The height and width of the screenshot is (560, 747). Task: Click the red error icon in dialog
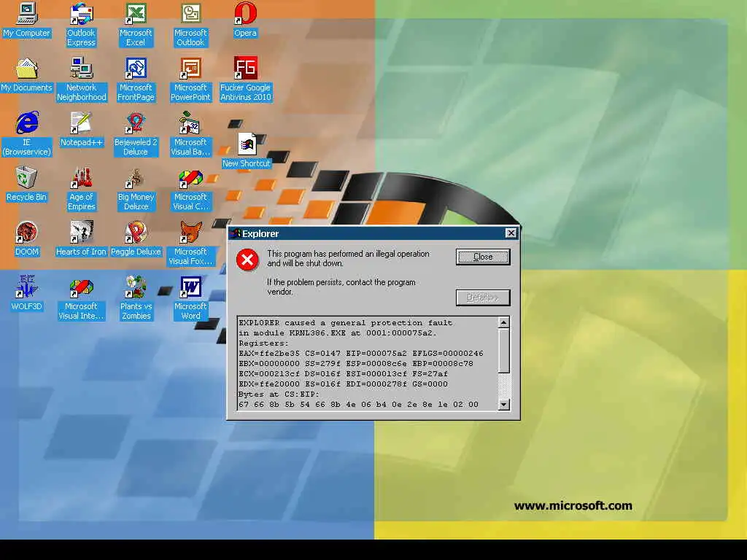click(248, 260)
